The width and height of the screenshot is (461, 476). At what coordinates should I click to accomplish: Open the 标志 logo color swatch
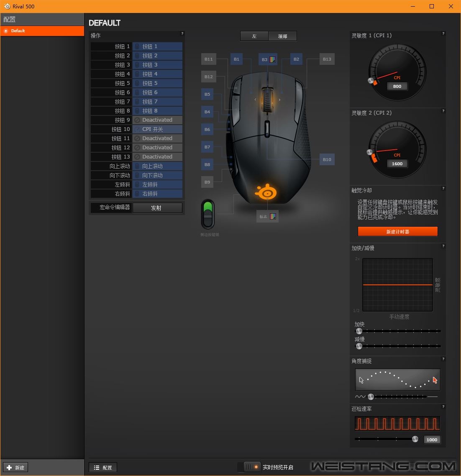tap(273, 216)
